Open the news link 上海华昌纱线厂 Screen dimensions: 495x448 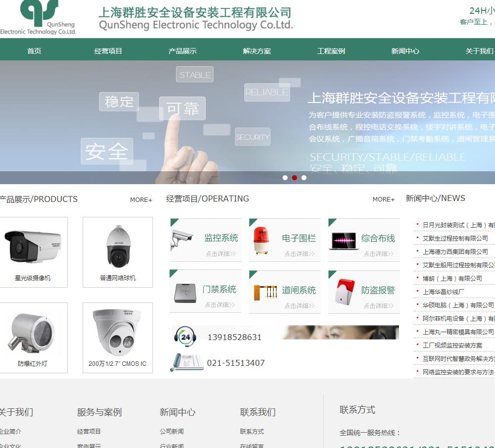point(444,292)
